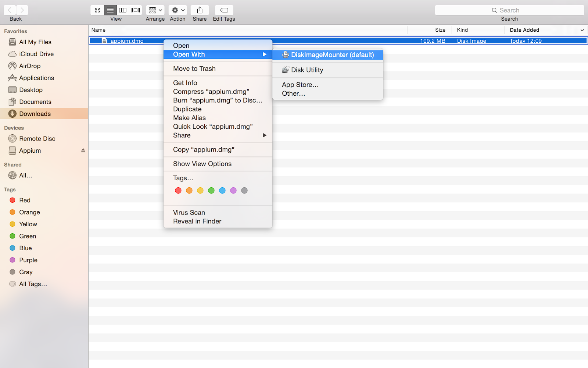Choose Move to Trash
The image size is (588, 368).
coord(218,69)
